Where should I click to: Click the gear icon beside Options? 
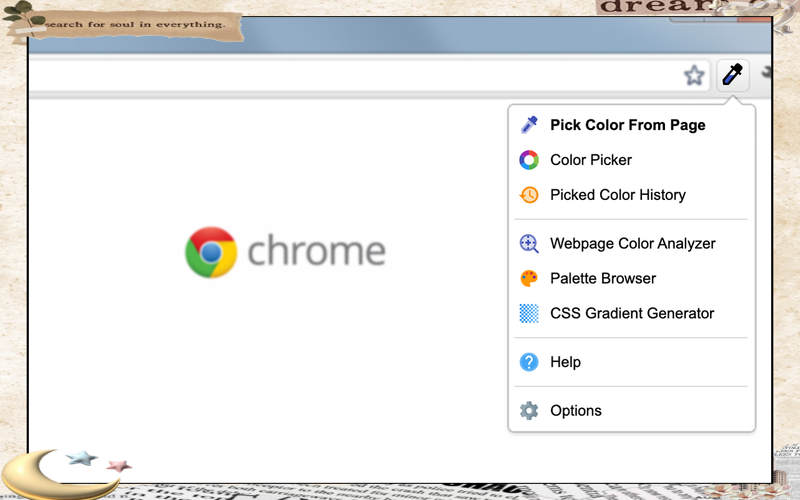(x=529, y=411)
